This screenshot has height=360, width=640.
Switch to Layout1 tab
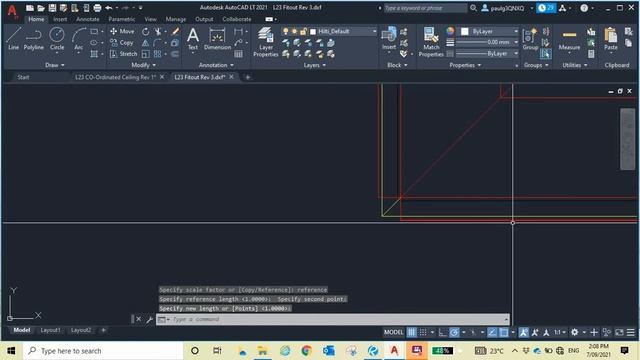click(x=50, y=330)
